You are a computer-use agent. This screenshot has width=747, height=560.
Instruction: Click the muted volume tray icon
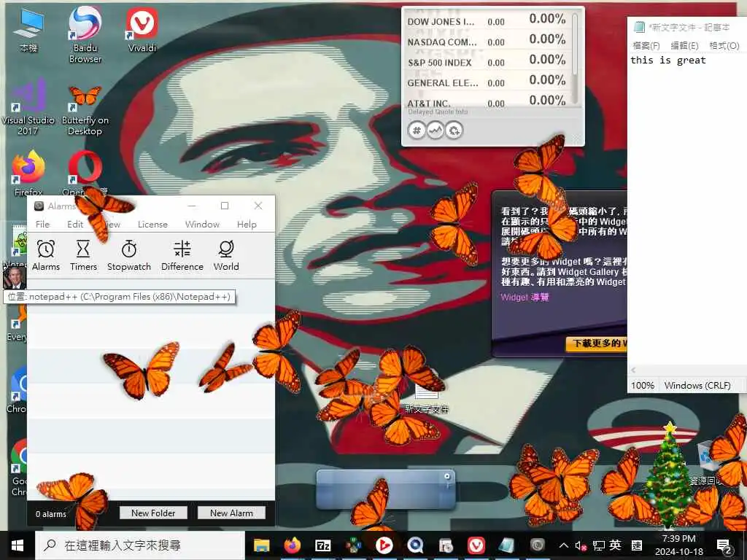pos(580,545)
